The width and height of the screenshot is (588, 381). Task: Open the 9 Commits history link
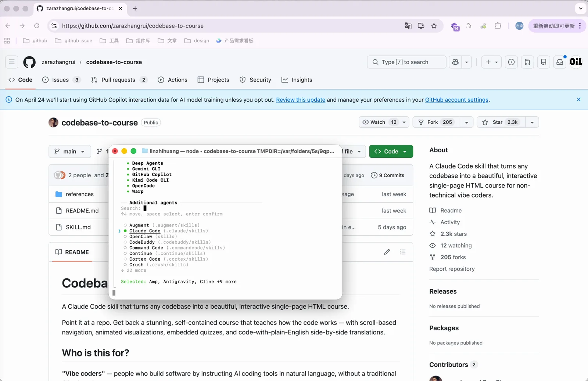(x=388, y=175)
